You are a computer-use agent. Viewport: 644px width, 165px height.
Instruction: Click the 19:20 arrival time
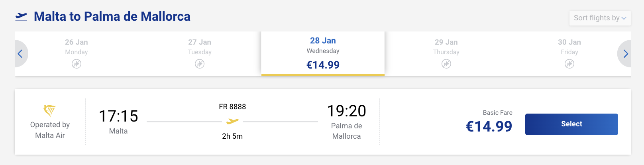[x=346, y=111]
